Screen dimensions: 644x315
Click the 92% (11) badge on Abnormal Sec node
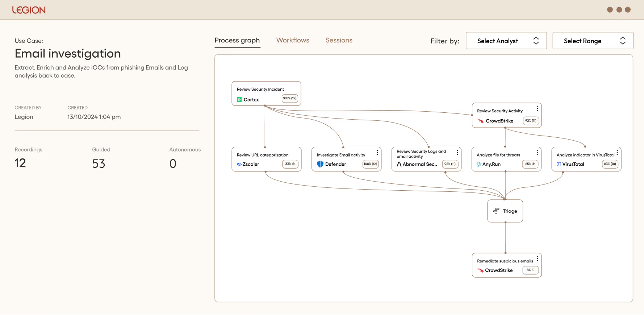click(450, 164)
